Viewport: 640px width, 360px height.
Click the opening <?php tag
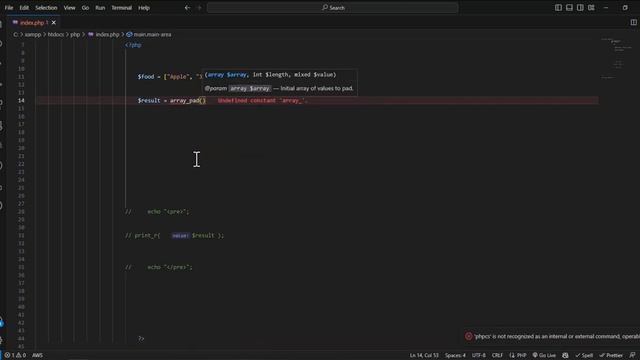click(x=133, y=45)
